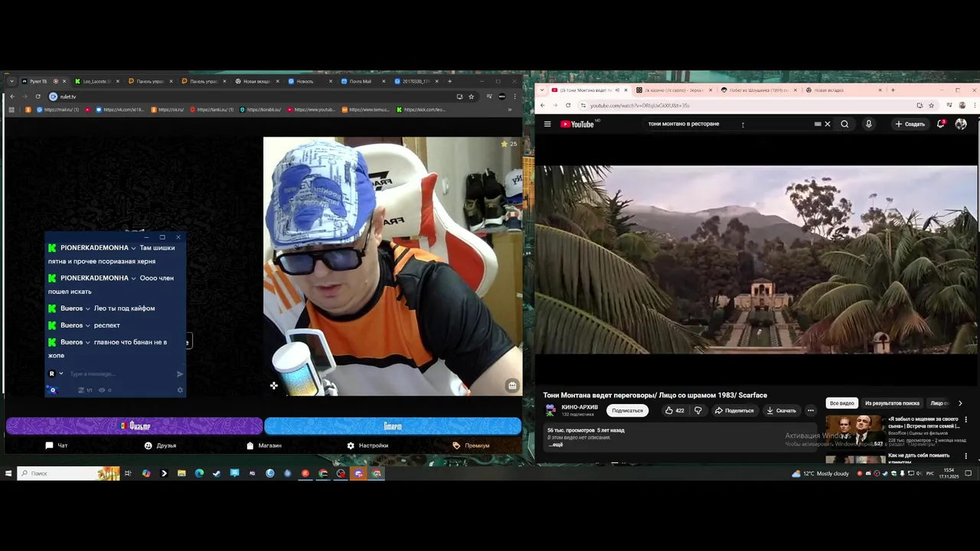Open YouTube notifications bell
This screenshot has height=551, width=980.
(x=941, y=124)
